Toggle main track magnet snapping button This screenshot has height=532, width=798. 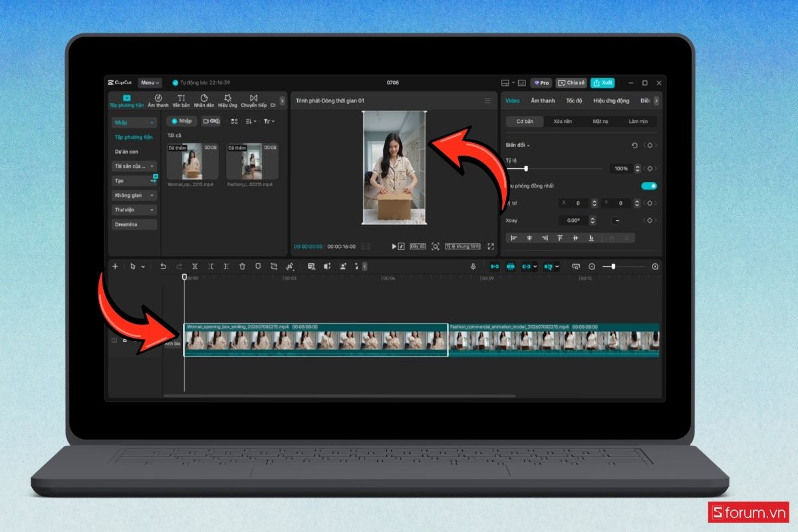(494, 266)
